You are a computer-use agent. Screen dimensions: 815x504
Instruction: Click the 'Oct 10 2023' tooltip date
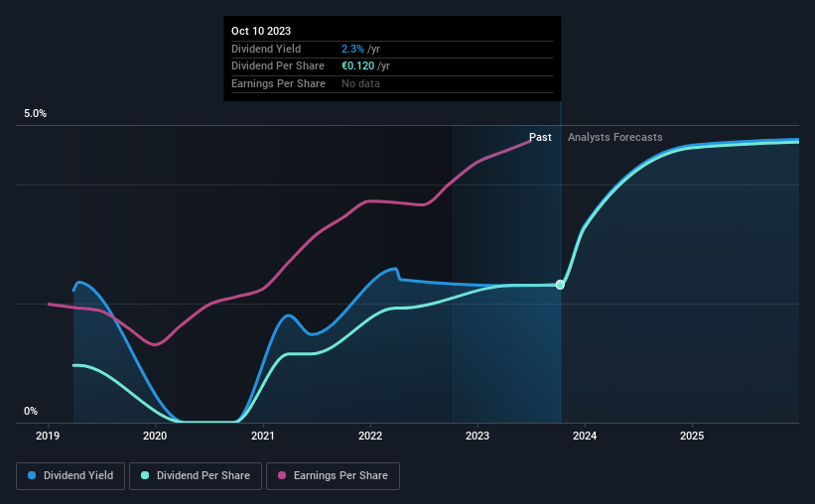(261, 31)
